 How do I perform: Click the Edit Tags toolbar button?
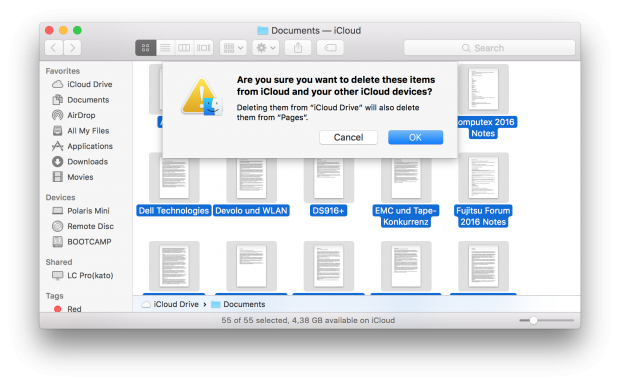[330, 48]
